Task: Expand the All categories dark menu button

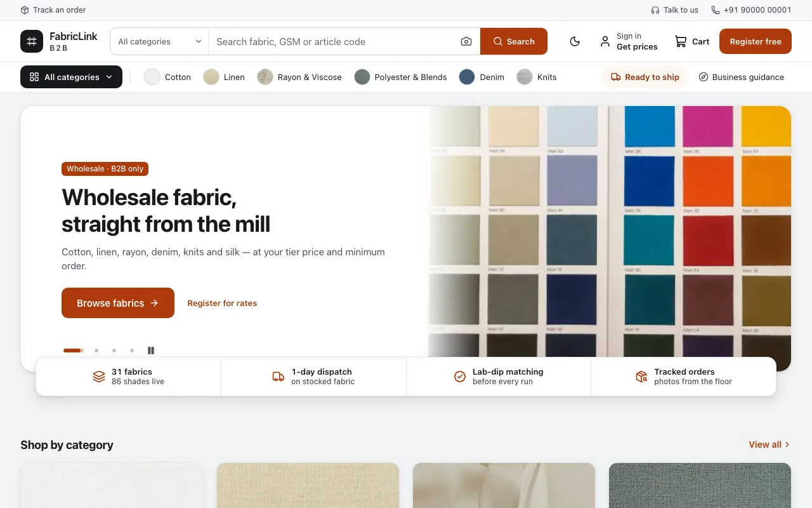Action: (x=71, y=77)
